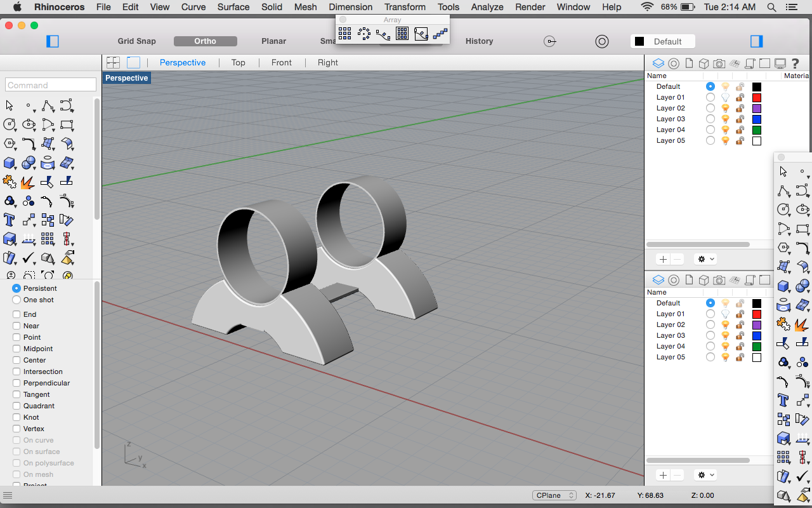Open Spotlight search in macOS menu bar
The height and width of the screenshot is (508, 812).
[x=771, y=7]
